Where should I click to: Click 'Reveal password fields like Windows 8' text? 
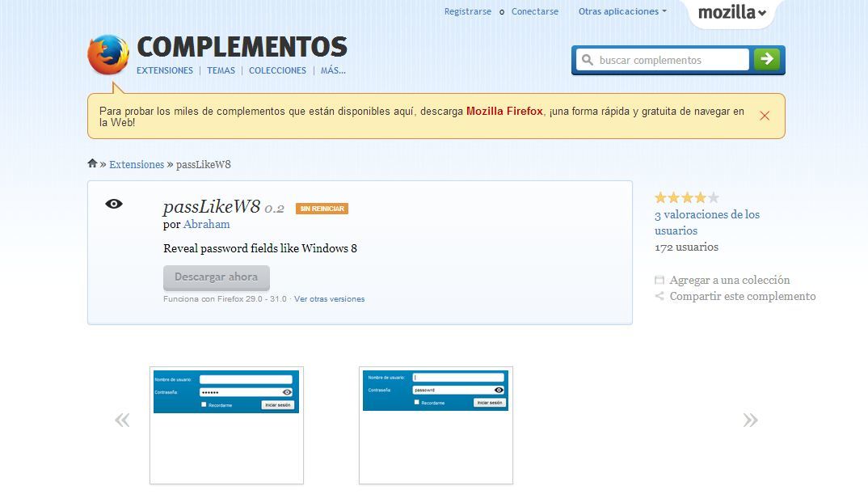260,248
